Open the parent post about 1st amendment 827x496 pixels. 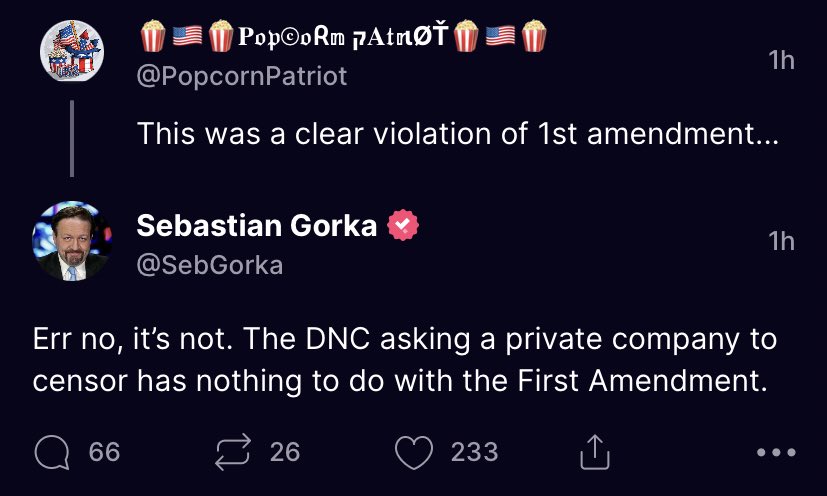pos(458,133)
